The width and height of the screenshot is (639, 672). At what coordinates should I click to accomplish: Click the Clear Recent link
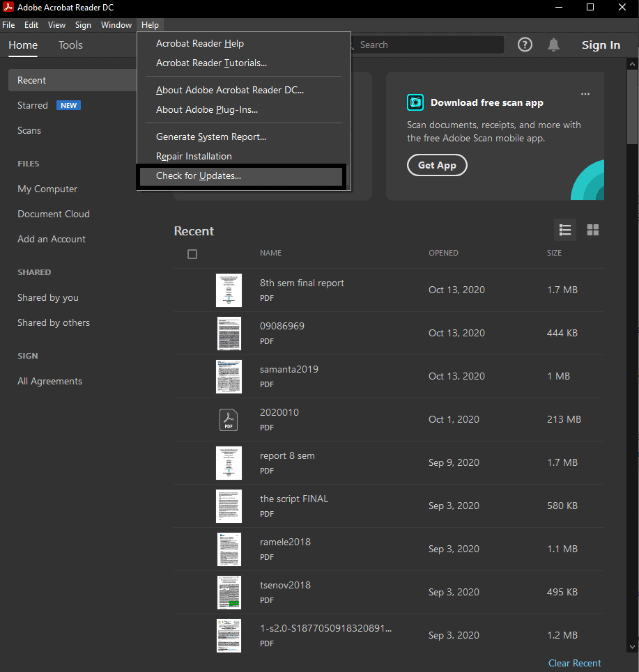click(x=574, y=663)
